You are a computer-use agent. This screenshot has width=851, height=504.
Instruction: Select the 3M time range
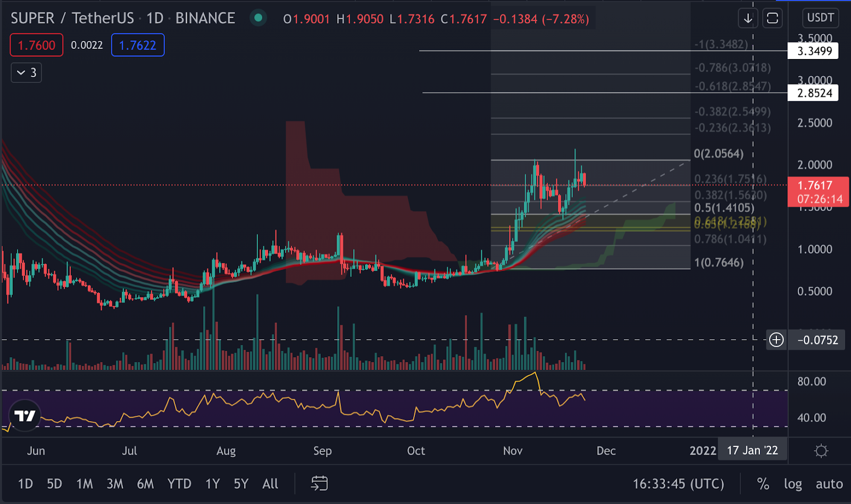115,484
